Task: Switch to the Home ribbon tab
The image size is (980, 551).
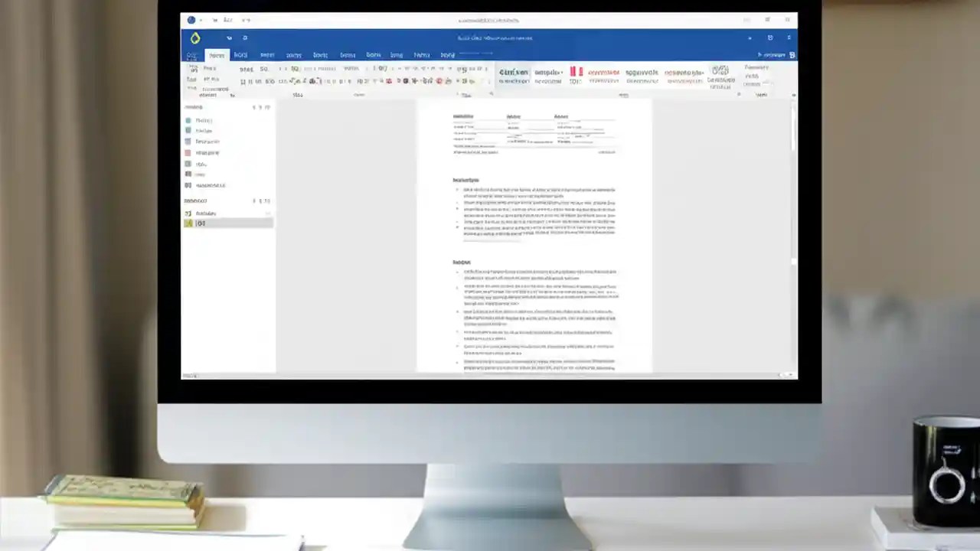Action: pyautogui.click(x=217, y=54)
